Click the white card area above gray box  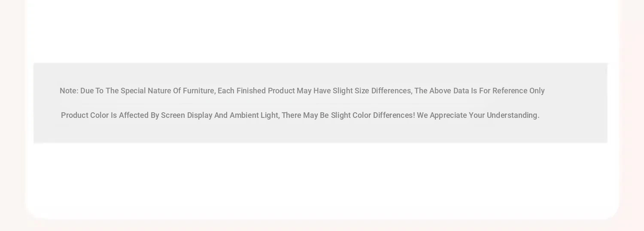320,30
